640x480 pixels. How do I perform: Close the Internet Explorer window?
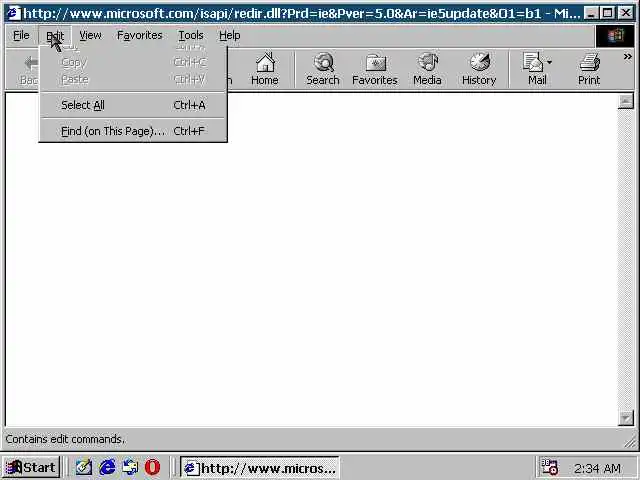(625, 13)
